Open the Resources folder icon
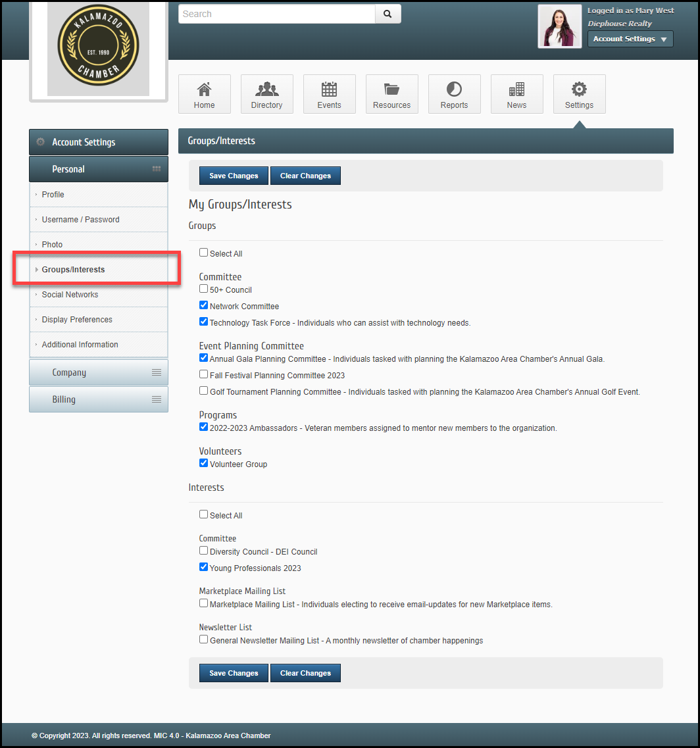The image size is (700, 748). [x=391, y=90]
